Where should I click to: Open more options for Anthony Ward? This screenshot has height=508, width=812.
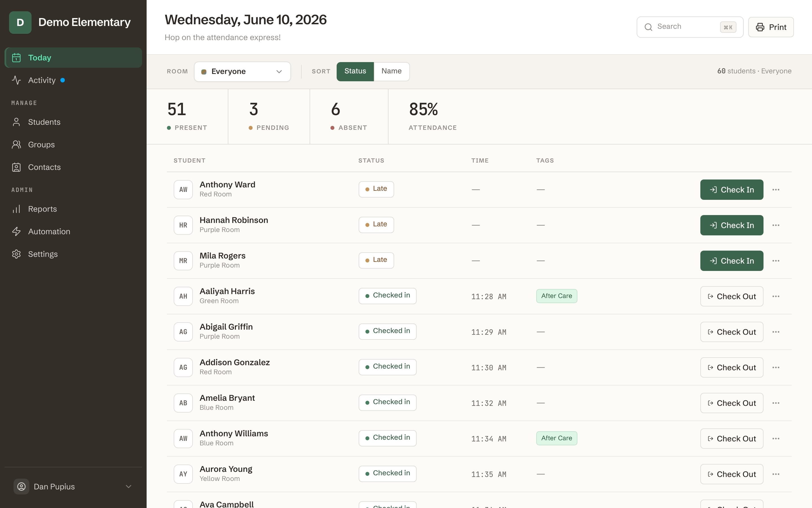pos(776,190)
